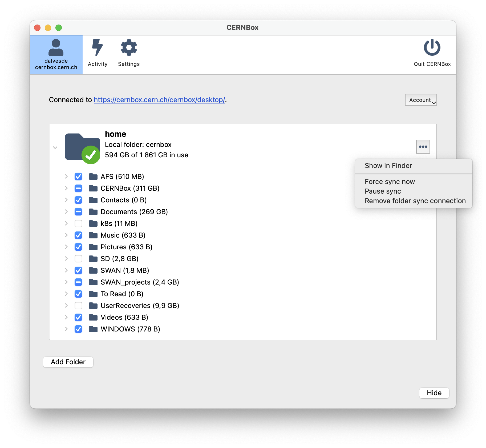
Task: Expand the Documents folder
Action: pos(66,212)
